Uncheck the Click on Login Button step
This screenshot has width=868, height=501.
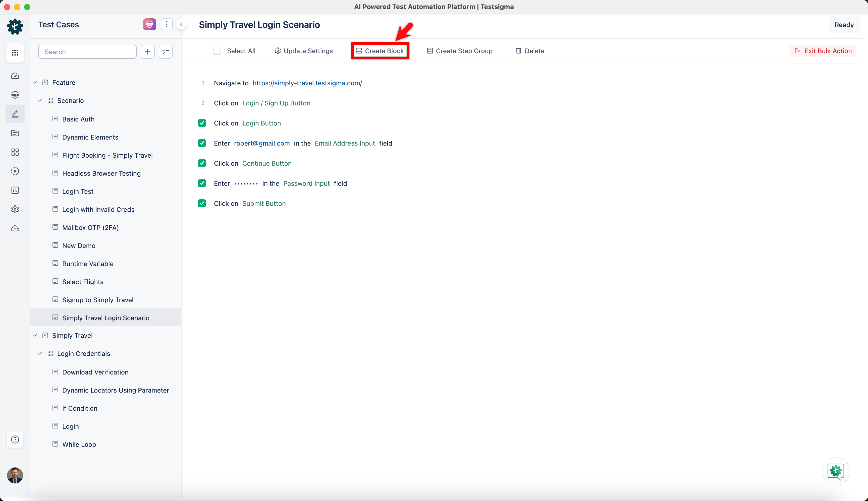click(202, 123)
